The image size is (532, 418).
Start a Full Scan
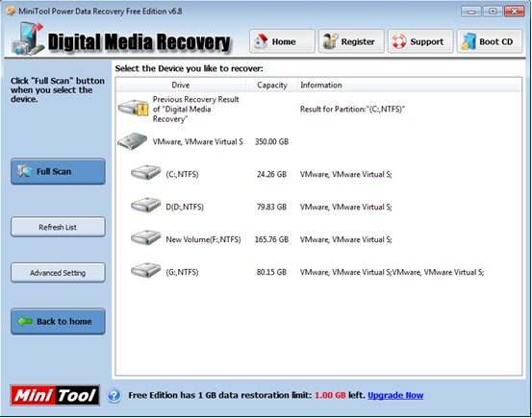(58, 172)
